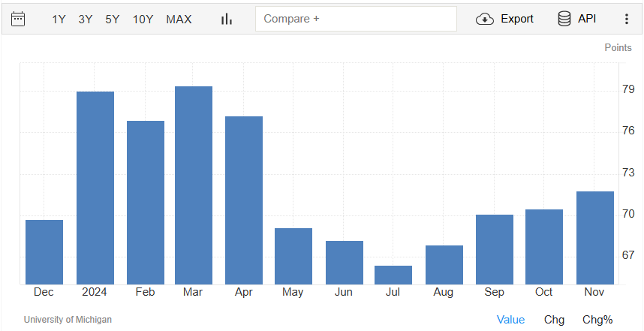Screen dimensions: 644x331
Task: Click the 79 y-axis value
Action: [628, 89]
